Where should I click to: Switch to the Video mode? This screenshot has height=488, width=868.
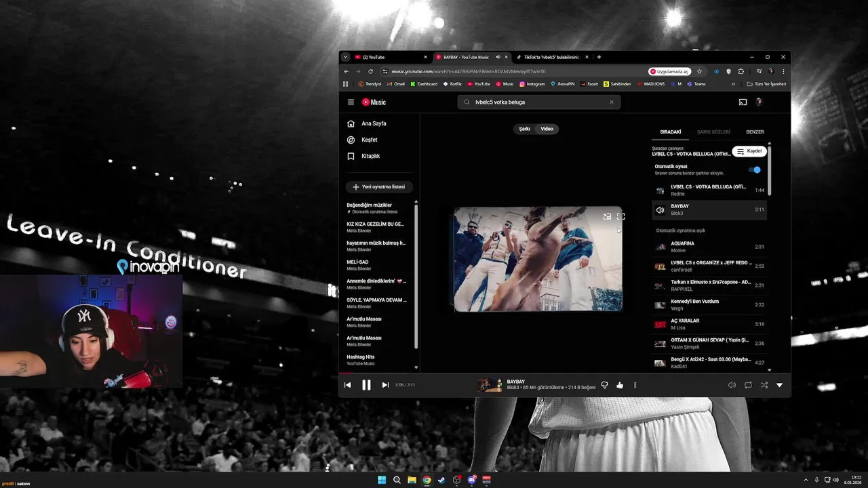coord(547,129)
